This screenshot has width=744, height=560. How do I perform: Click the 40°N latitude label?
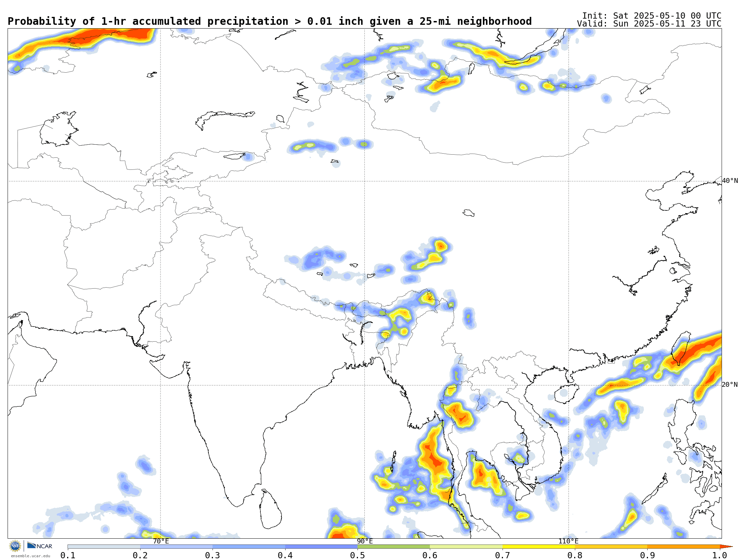(x=730, y=181)
